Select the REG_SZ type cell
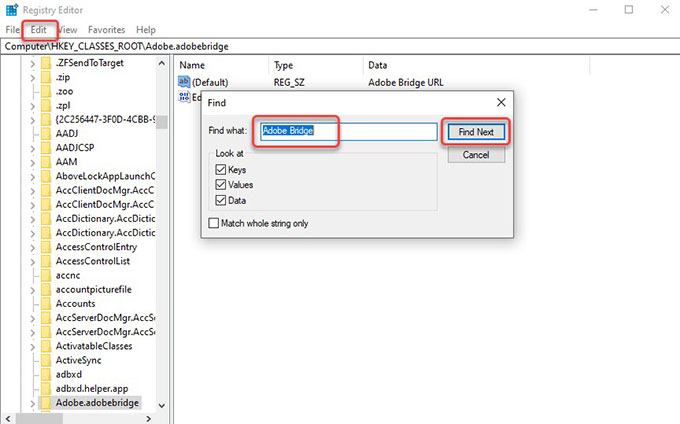 [289, 82]
